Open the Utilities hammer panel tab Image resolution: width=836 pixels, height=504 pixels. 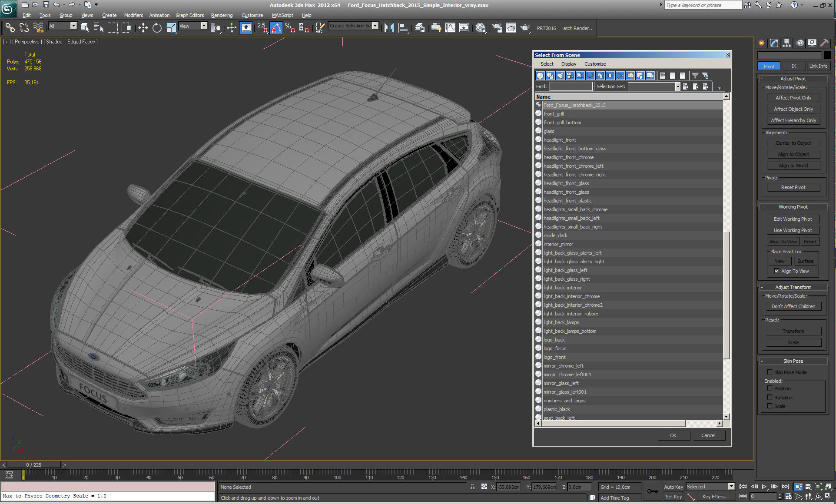click(x=824, y=43)
